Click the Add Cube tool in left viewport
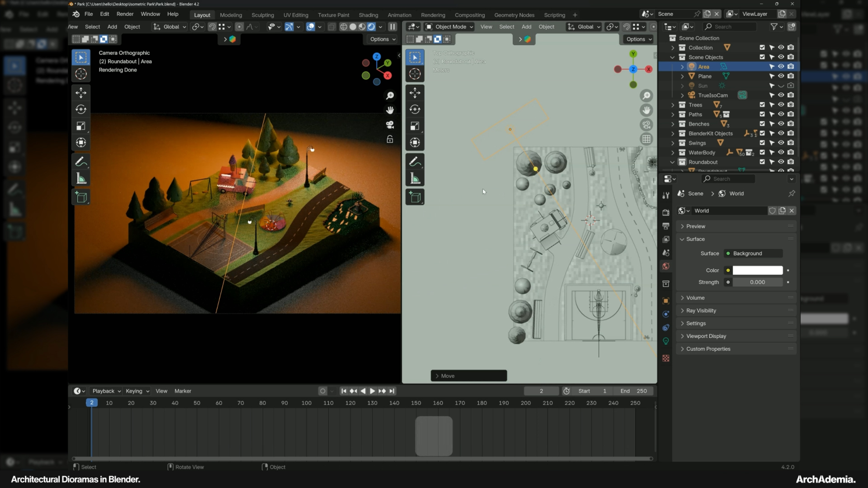 (81, 197)
